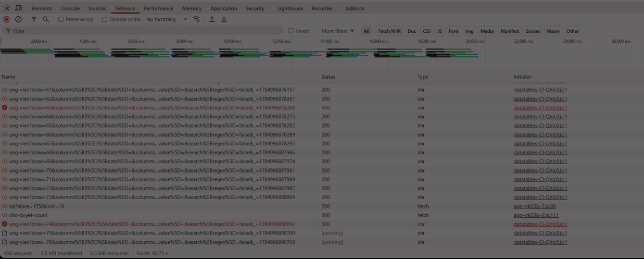Viewport: 644px width, 259px height.
Task: Open the Lighthouse tab
Action: pos(290,8)
